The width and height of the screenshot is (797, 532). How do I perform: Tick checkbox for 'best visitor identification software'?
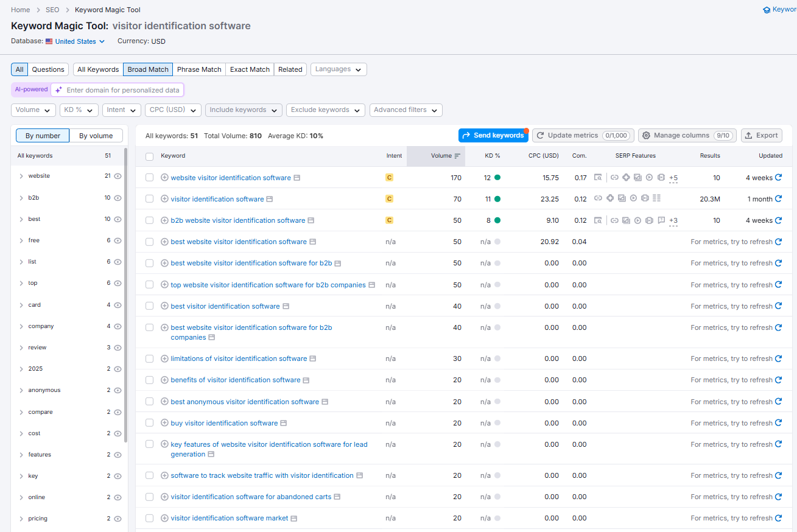click(149, 306)
